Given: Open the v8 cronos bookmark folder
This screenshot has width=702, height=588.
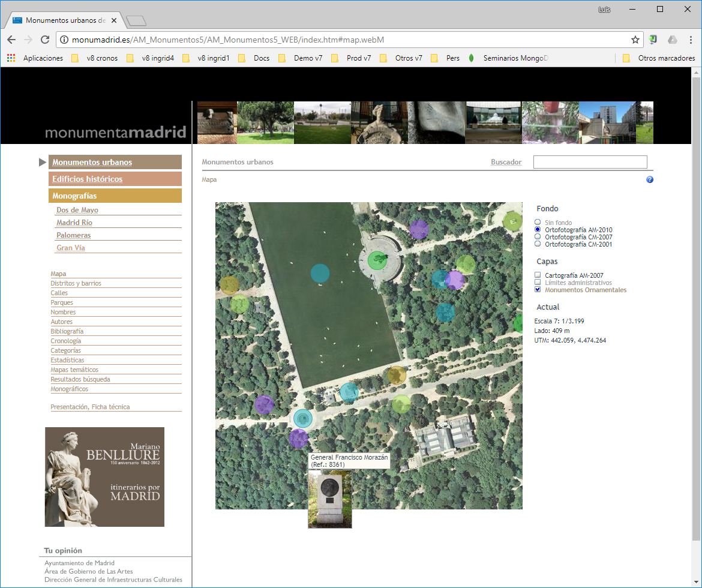Looking at the screenshot, I should tap(95, 58).
